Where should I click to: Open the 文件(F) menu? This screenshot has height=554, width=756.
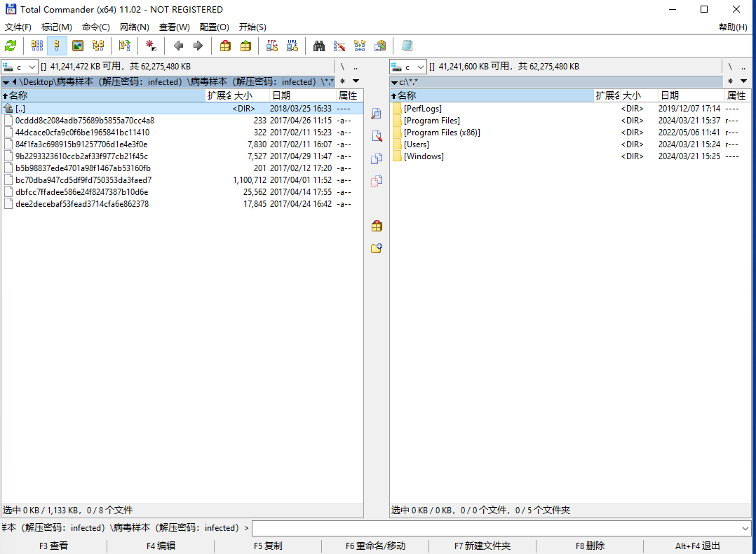pos(18,27)
